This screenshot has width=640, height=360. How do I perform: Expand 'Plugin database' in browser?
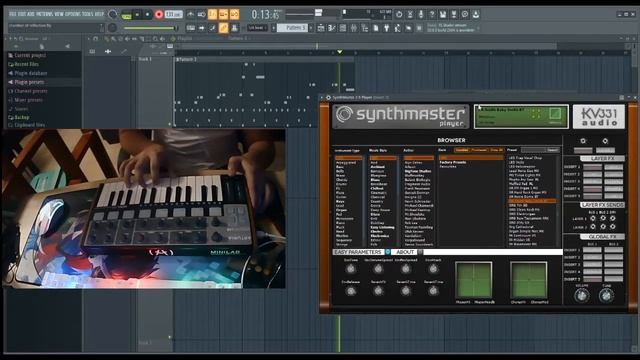(28, 73)
